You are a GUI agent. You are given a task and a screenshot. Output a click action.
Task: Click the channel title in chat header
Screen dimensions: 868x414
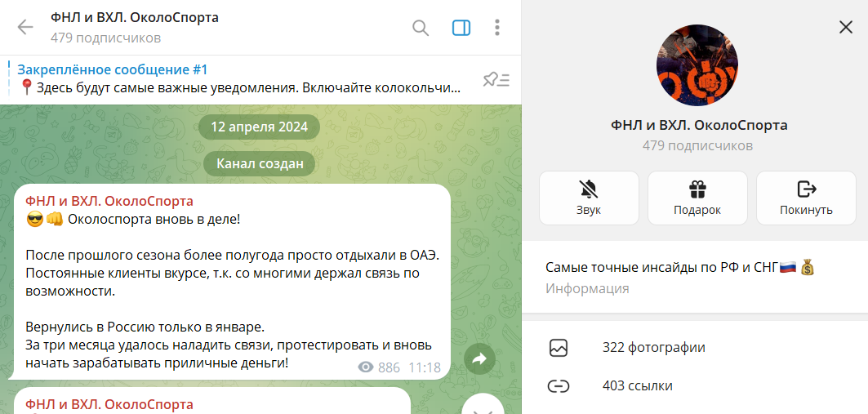tap(135, 17)
